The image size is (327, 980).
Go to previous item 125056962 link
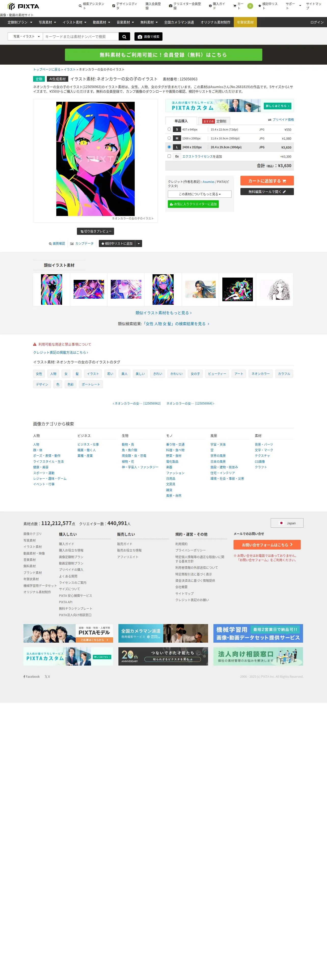(136, 403)
